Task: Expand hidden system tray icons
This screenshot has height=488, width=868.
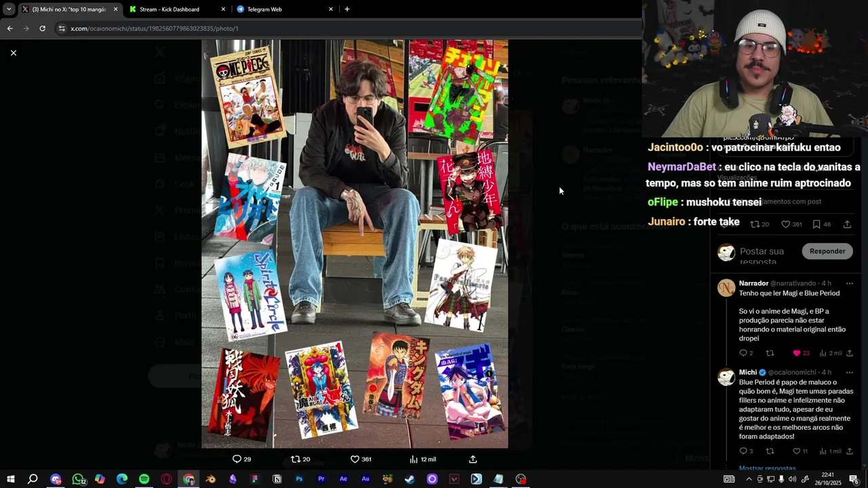Action: pos(748,479)
